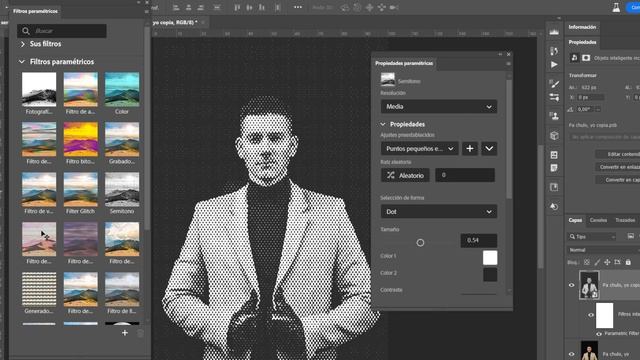Collapse the Filtros paramétricos section

(x=22, y=62)
